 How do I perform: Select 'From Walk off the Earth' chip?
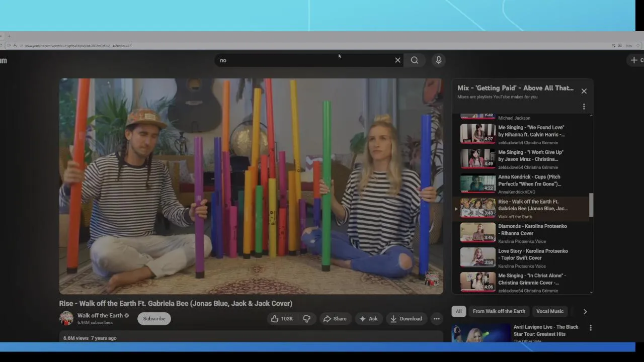coord(499,311)
